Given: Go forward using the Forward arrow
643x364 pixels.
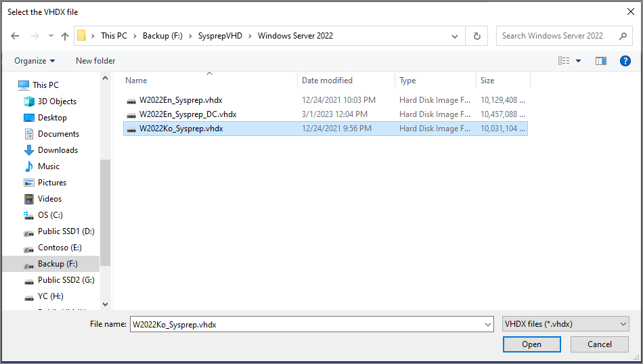Looking at the screenshot, I should [x=35, y=36].
